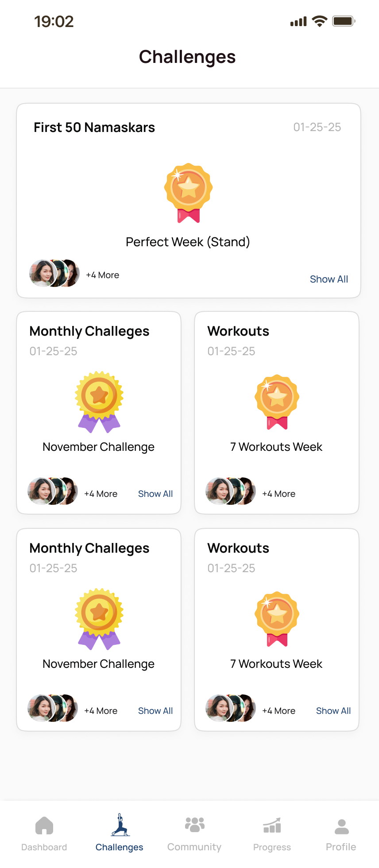
Task: Click the Wi-Fi status icon
Action: [x=319, y=21]
